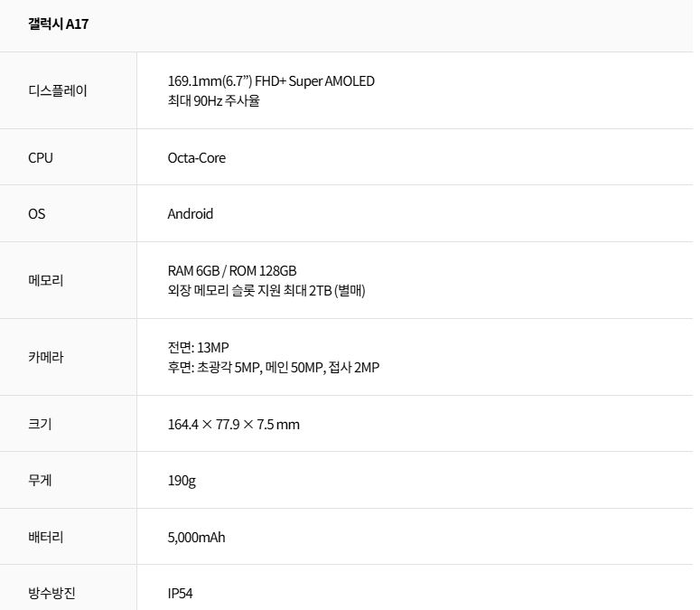Screen dimensions: 700x610
Task: Click the 190g weight value
Action: coord(182,481)
